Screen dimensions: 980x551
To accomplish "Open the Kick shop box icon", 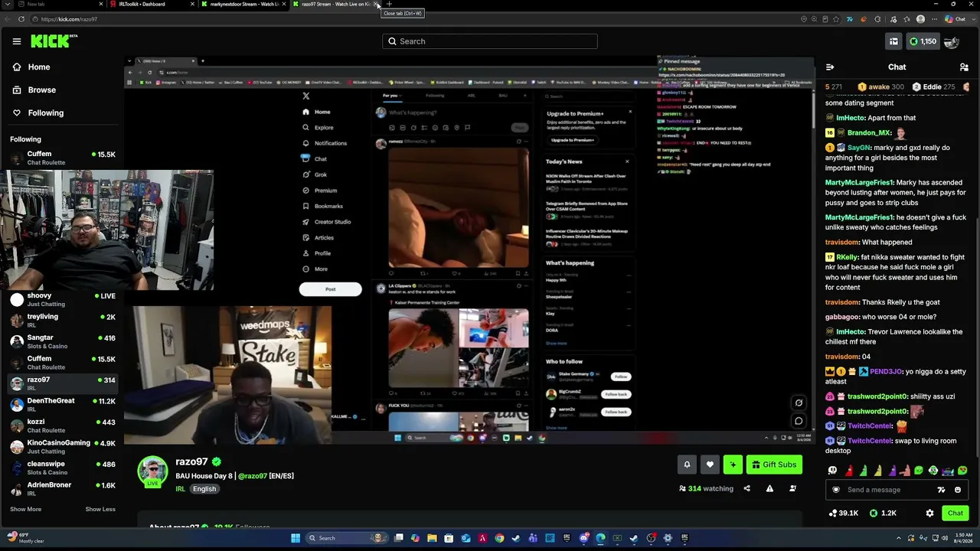I will pyautogui.click(x=893, y=41).
